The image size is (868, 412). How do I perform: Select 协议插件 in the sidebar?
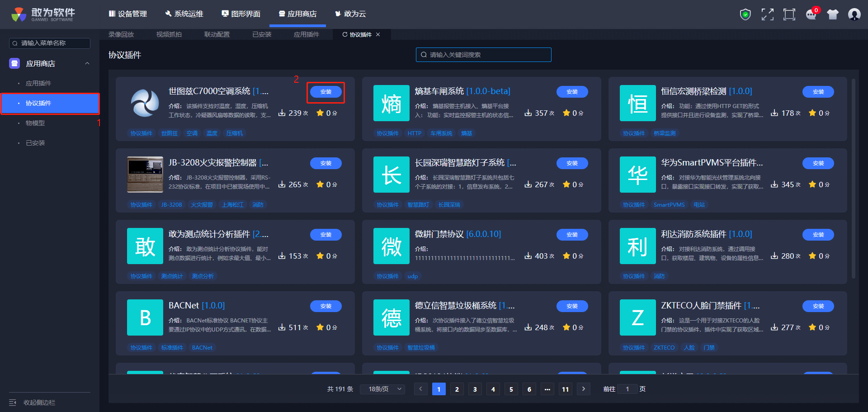[x=50, y=103]
